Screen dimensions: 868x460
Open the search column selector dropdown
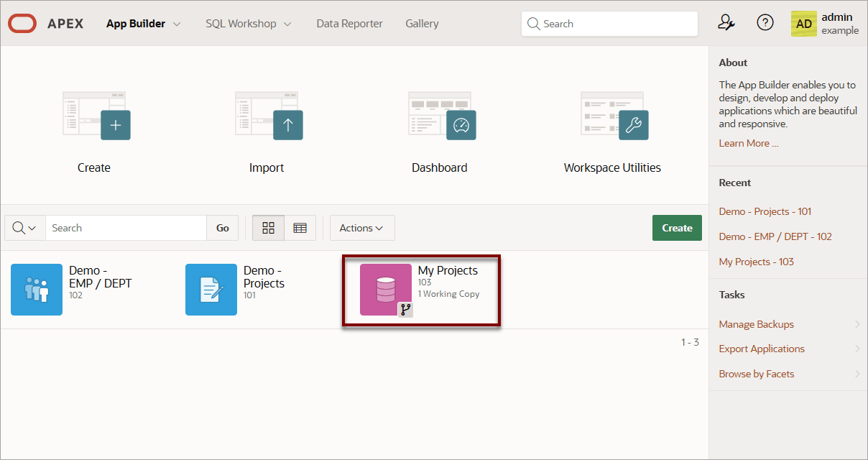click(x=24, y=228)
